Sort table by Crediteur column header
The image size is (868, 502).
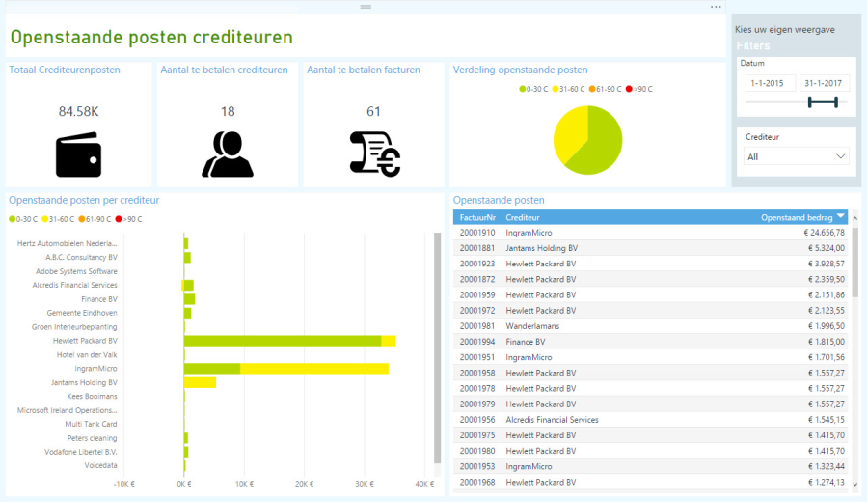523,217
